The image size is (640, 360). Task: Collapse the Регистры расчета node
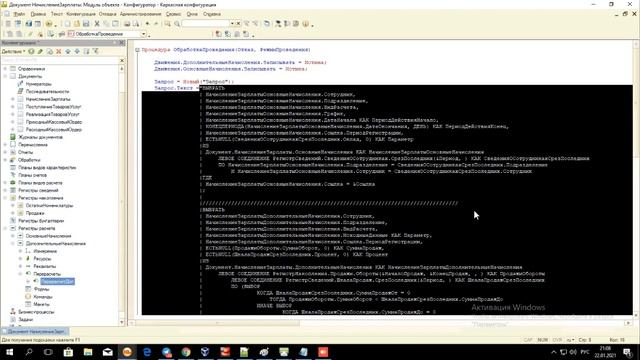[5, 228]
